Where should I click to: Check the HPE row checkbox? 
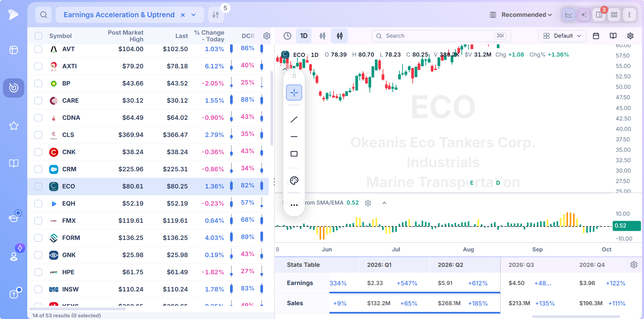click(x=38, y=272)
